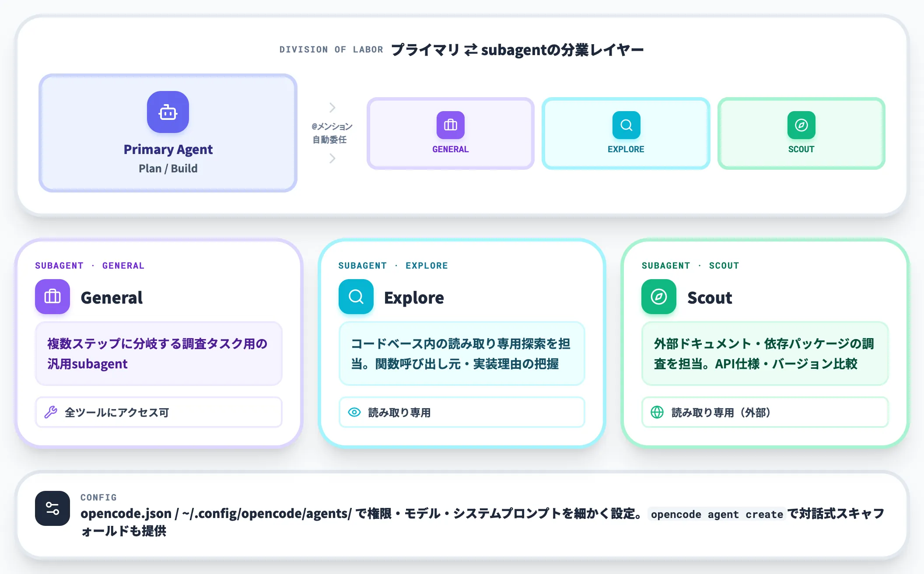
Task: Click the globe icon beside 読み取り専用(外部)
Action: pyautogui.click(x=657, y=412)
